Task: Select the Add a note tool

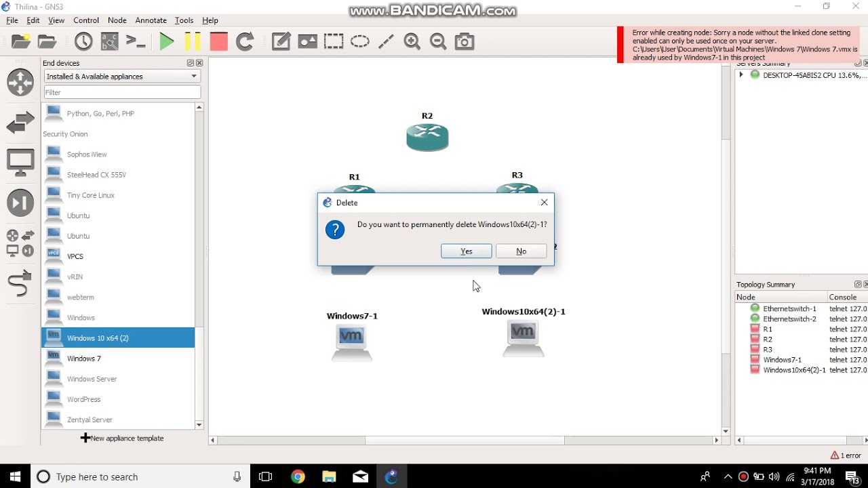Action: 281,42
